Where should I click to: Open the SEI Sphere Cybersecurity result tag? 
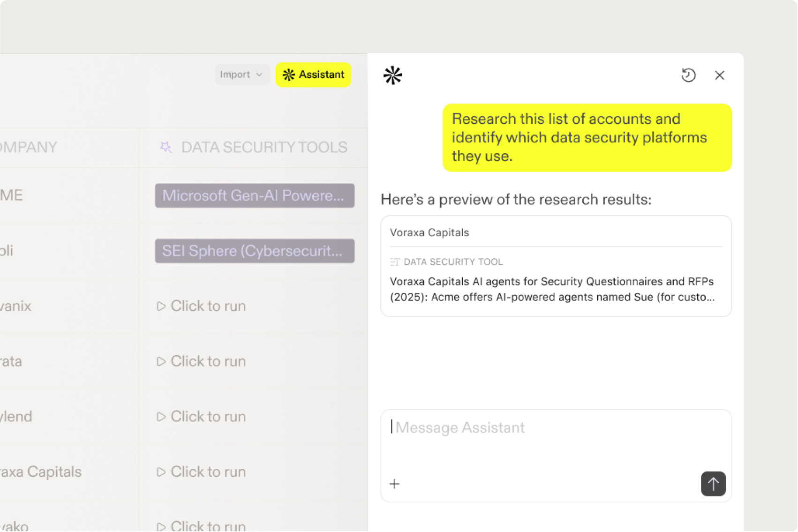(x=254, y=251)
